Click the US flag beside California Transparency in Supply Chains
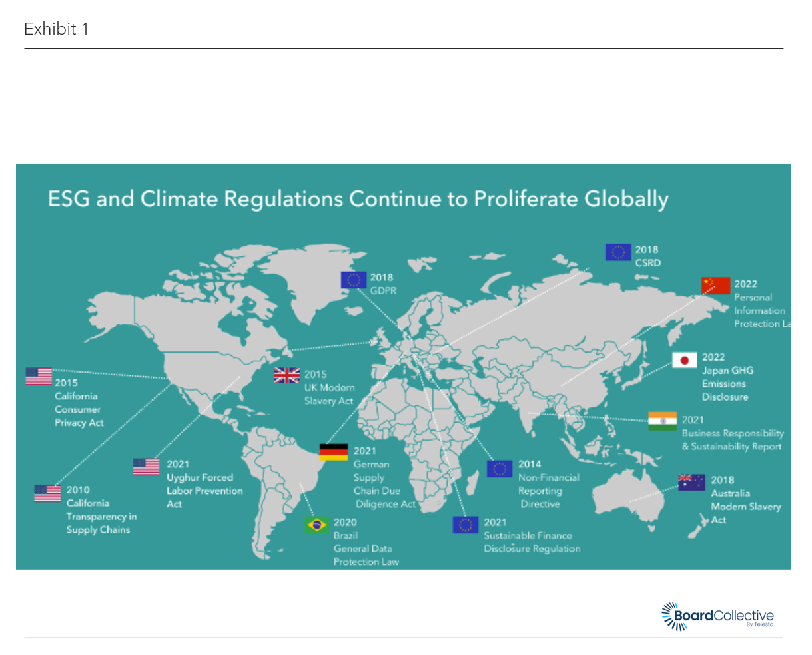Screen dimensions: 812x655 (x=47, y=493)
